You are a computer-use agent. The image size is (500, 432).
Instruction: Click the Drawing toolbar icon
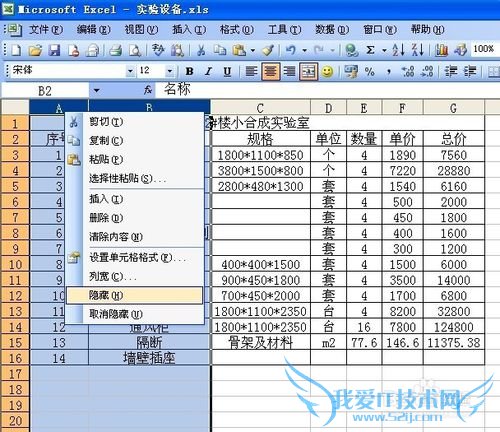pyautogui.click(x=460, y=50)
